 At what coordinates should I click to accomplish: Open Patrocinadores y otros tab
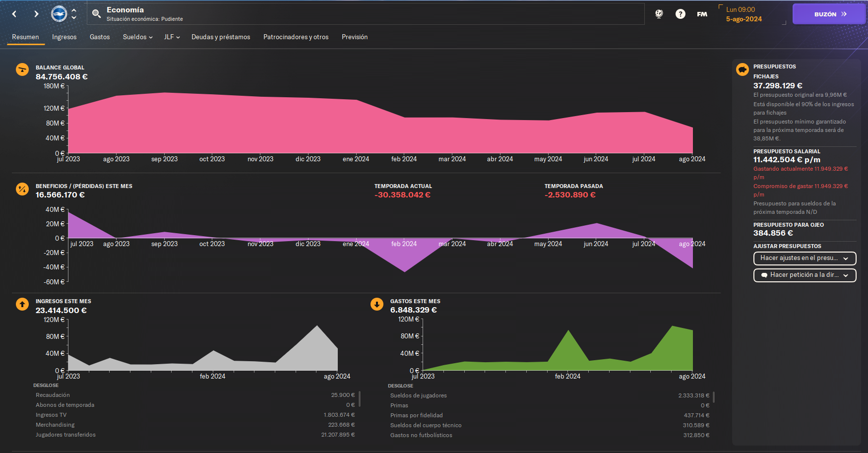click(x=296, y=37)
